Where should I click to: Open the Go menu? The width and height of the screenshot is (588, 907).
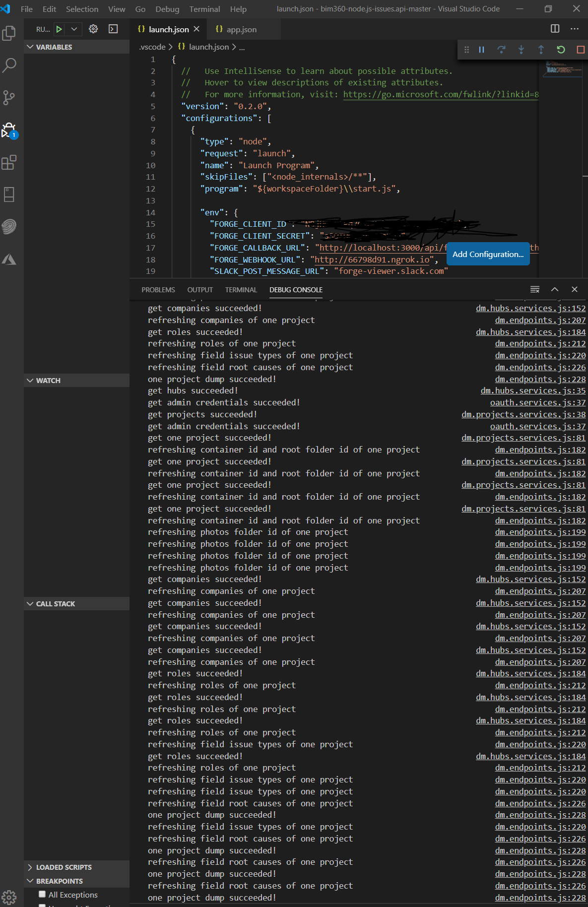tap(140, 9)
